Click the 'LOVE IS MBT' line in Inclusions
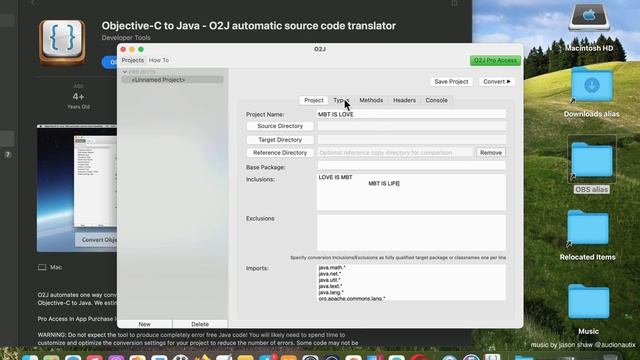Viewport: 640px width, 360px height. [335, 177]
